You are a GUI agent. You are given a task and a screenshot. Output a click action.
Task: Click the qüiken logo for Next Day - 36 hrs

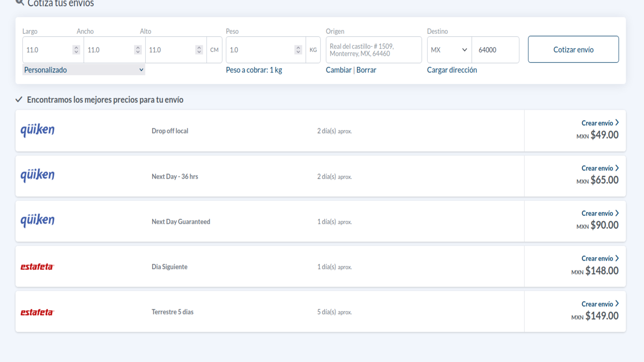point(37,175)
